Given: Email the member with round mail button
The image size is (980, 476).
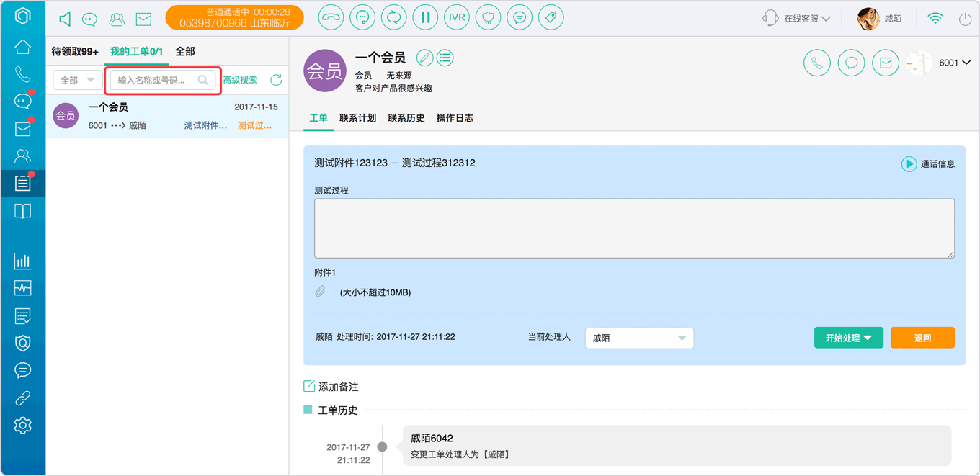Looking at the screenshot, I should click(886, 63).
